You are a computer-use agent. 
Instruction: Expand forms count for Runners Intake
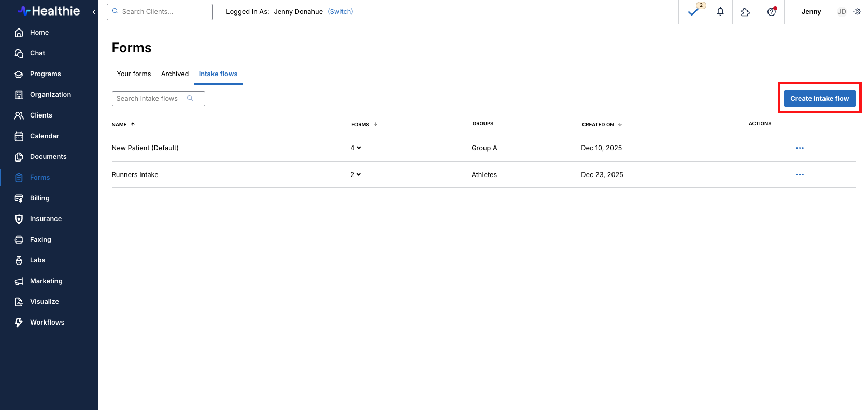click(x=355, y=174)
